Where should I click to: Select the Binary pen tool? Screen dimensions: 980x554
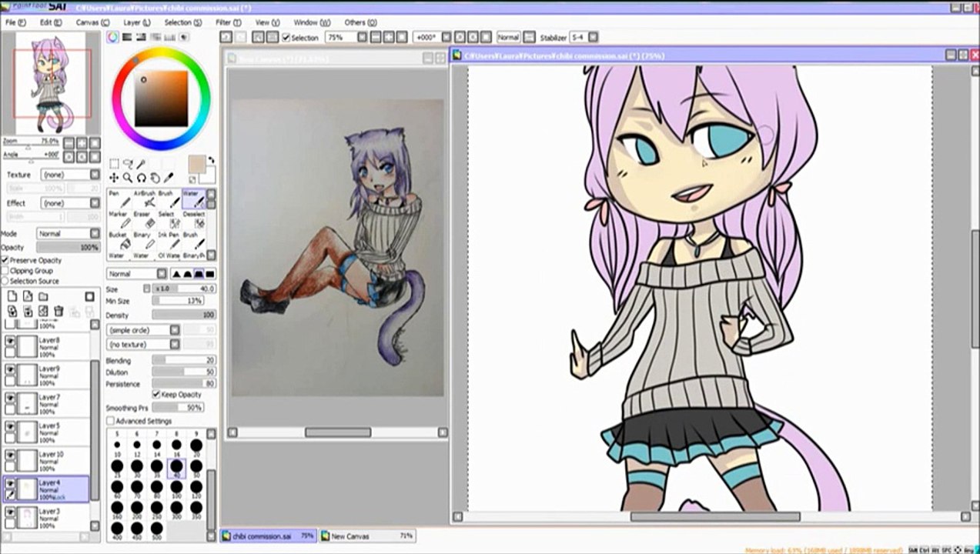143,240
